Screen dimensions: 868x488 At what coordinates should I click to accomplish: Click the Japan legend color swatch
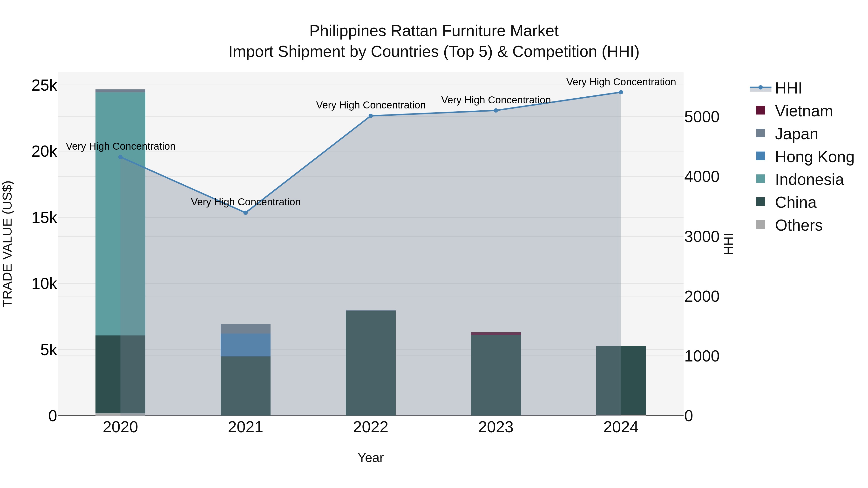[760, 133]
